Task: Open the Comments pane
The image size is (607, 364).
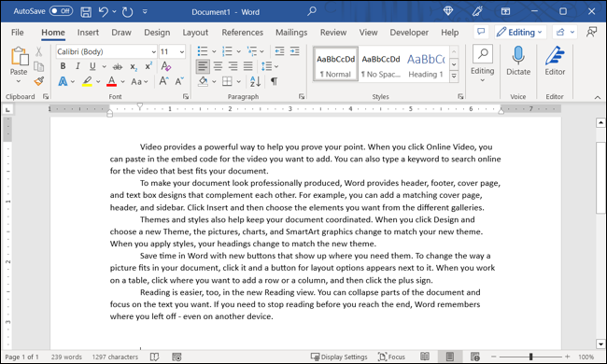Action: pos(481,32)
